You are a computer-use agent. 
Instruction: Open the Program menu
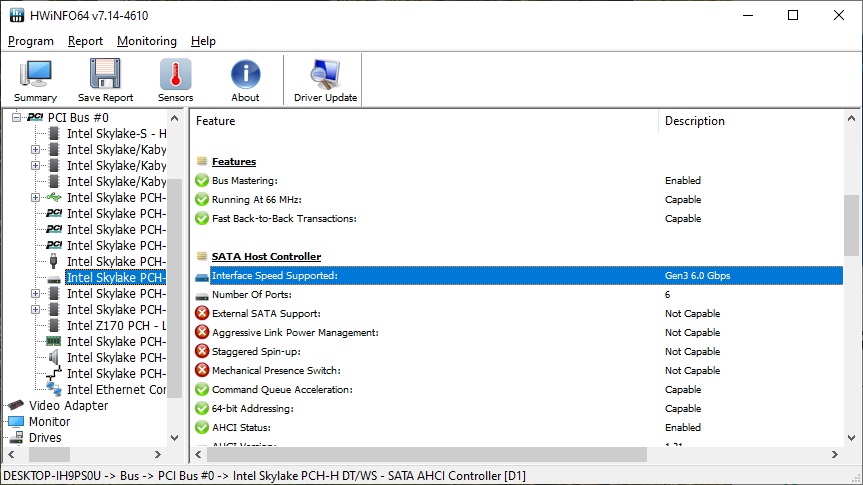[x=31, y=41]
